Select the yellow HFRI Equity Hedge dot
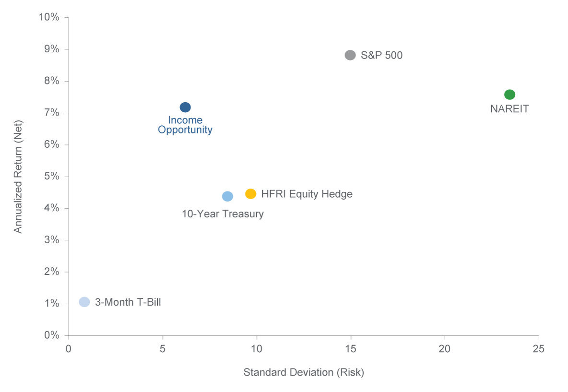 tap(251, 194)
